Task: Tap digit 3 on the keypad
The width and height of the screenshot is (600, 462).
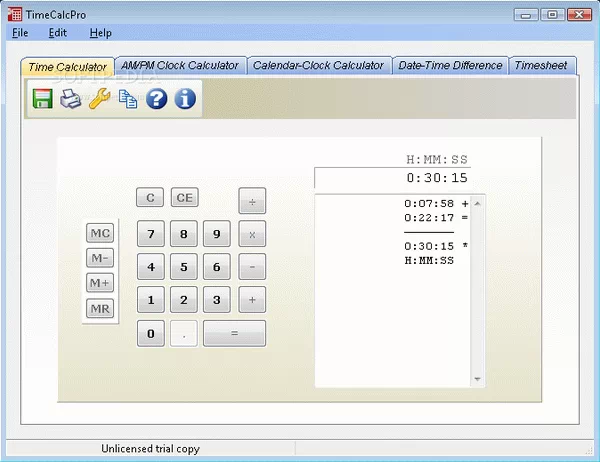Action: (x=217, y=300)
